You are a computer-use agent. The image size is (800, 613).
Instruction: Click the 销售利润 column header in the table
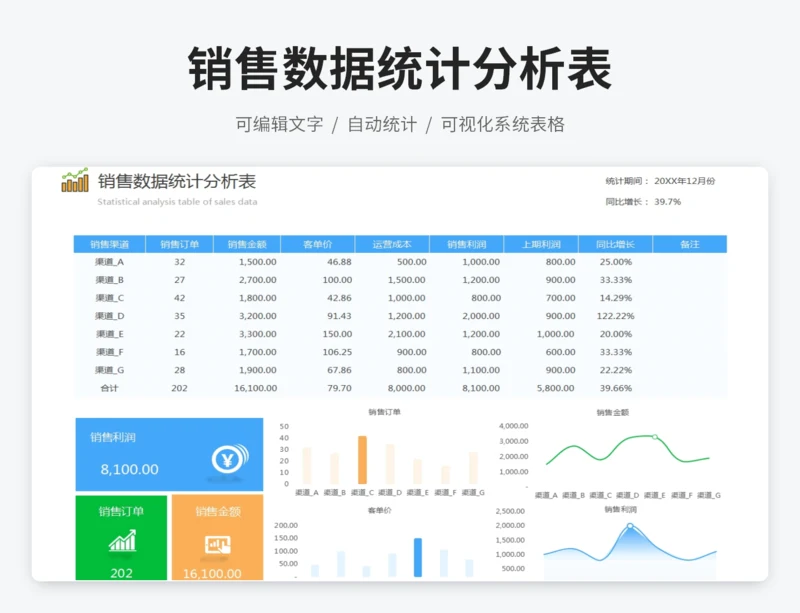click(x=467, y=244)
